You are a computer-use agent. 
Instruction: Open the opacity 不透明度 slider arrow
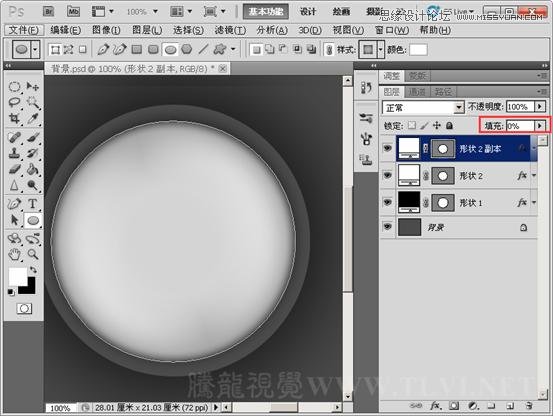pos(540,106)
